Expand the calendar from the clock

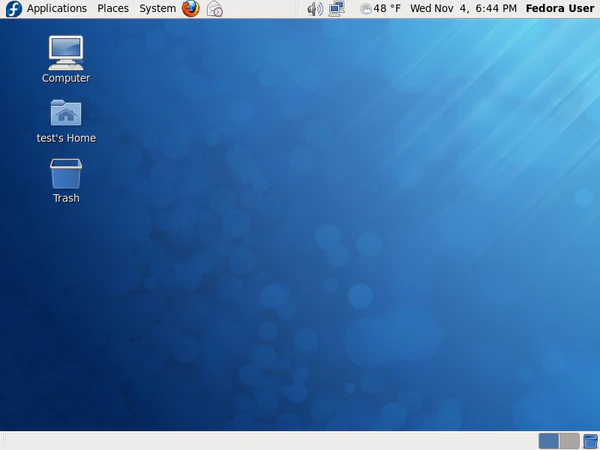point(464,9)
